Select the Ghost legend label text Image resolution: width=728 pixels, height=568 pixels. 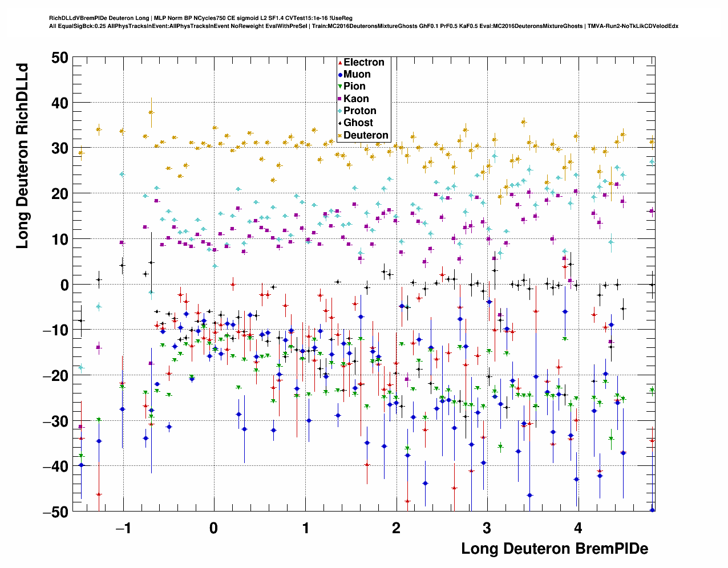358,123
